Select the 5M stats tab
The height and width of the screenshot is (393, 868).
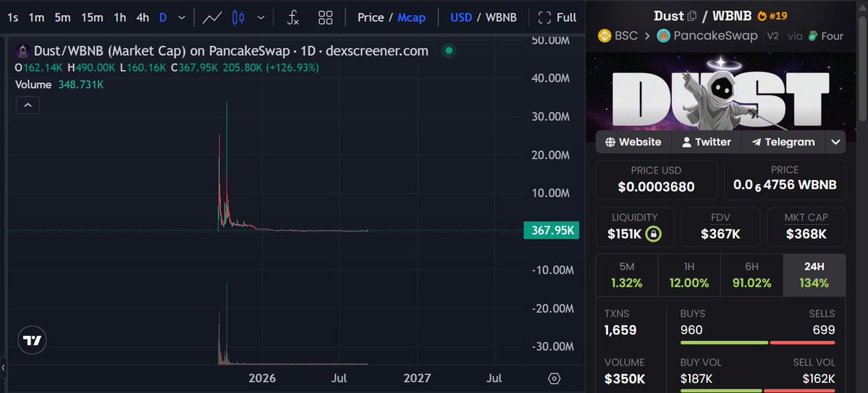click(627, 275)
